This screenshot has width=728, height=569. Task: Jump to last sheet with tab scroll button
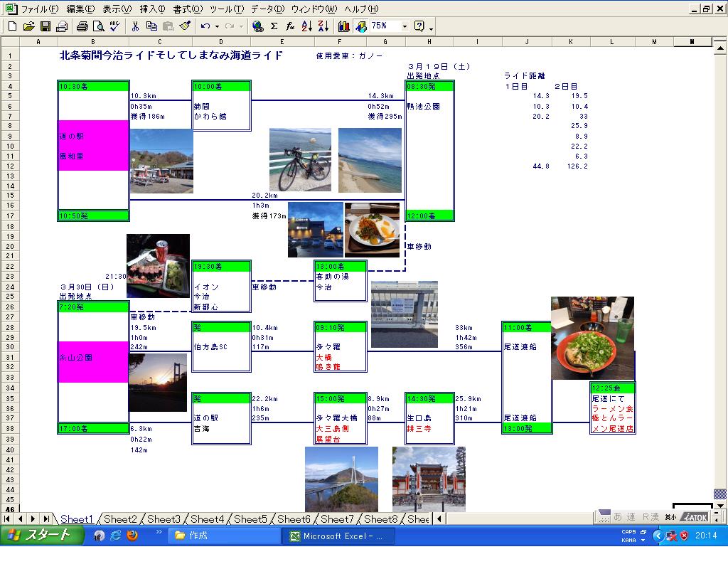coord(45,519)
